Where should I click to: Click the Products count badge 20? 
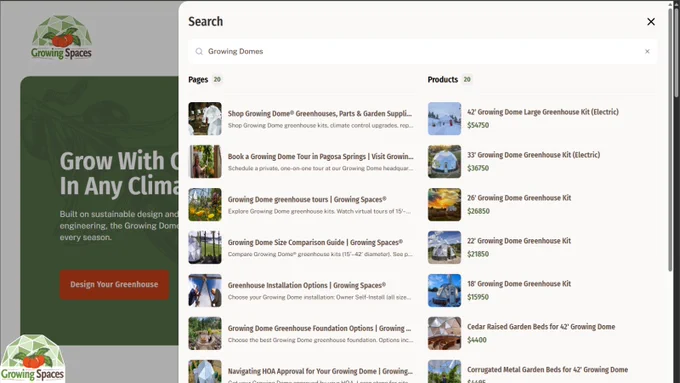467,79
